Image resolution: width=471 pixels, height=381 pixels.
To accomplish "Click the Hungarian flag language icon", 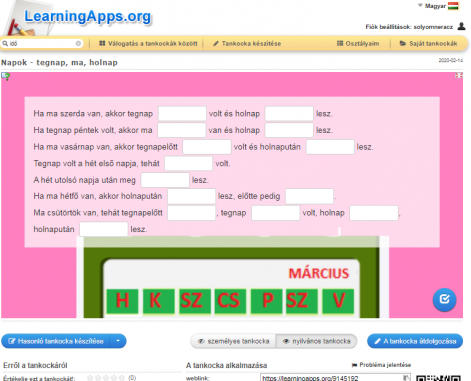I will [453, 6].
